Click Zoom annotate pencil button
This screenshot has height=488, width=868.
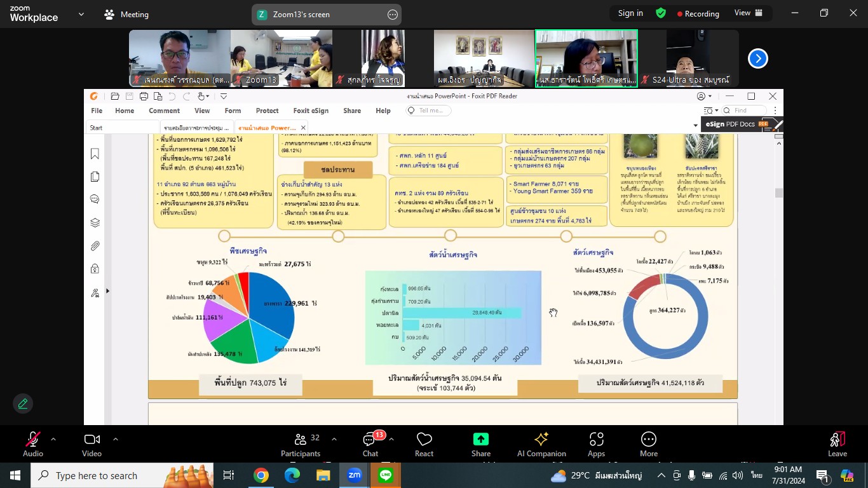point(23,403)
